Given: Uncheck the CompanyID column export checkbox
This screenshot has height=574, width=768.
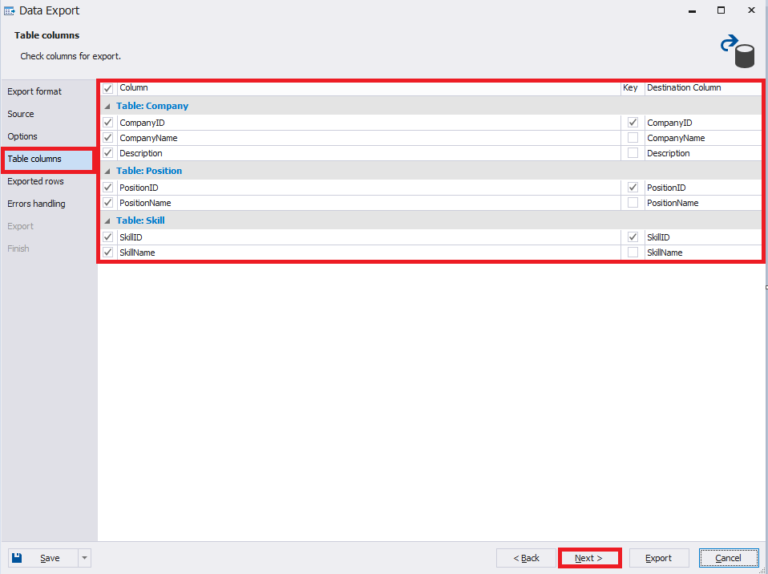Looking at the screenshot, I should pyautogui.click(x=108, y=122).
